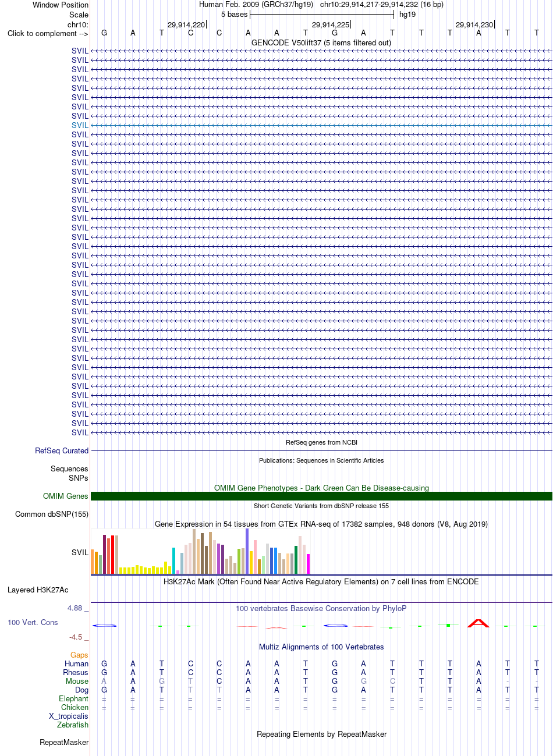Screen dimensions: 553x756
Task: Open the GENCODE V50lift37 track title
Action: point(321,42)
